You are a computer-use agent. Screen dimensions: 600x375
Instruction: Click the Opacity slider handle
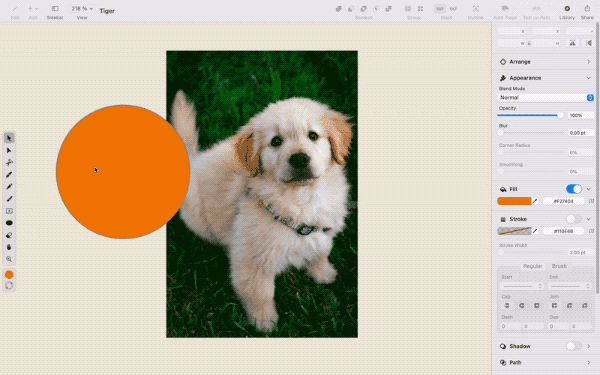[x=560, y=115]
